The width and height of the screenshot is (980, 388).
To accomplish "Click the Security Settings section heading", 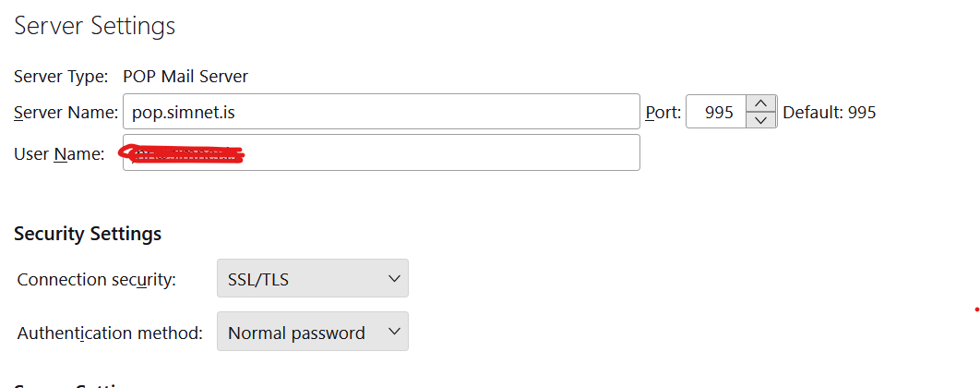I will [x=88, y=234].
